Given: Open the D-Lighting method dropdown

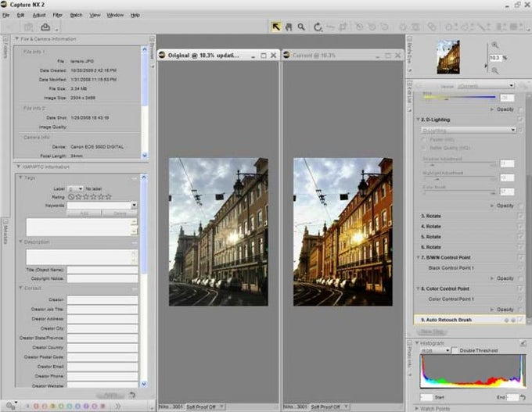Looking at the screenshot, I should (469, 130).
